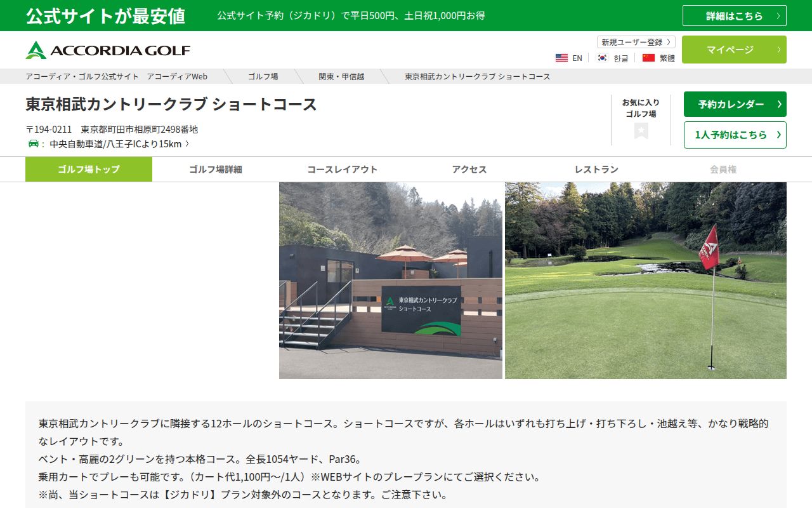Image resolution: width=812 pixels, height=508 pixels.
Task: Select the Chinese flag icon
Action: [x=648, y=58]
